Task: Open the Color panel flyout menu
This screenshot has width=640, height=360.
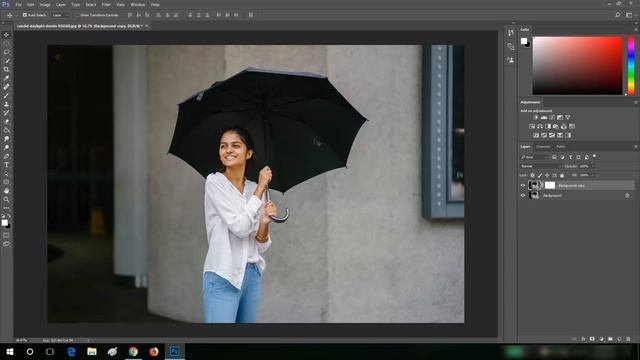Action: (636, 30)
